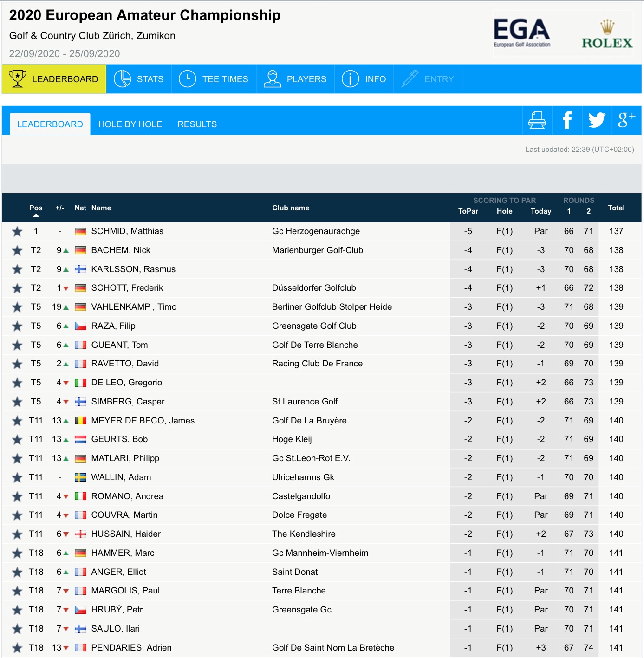Share leaderboard on Facebook

coord(567,120)
